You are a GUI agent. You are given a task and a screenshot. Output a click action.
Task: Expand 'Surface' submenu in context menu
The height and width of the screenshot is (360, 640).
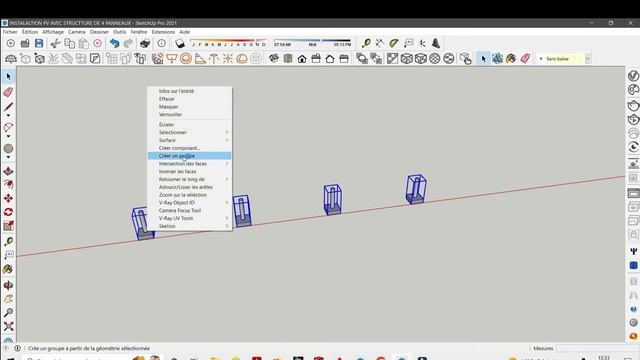190,140
